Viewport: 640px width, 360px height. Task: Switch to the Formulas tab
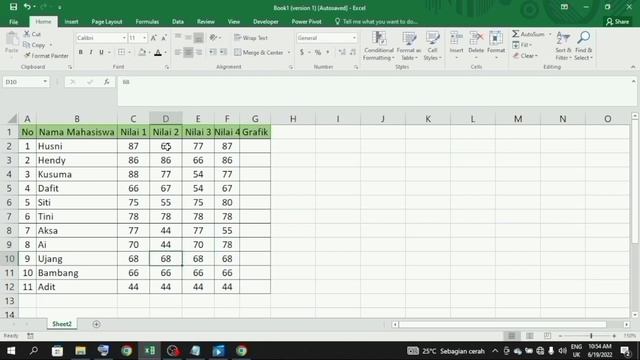pos(147,22)
